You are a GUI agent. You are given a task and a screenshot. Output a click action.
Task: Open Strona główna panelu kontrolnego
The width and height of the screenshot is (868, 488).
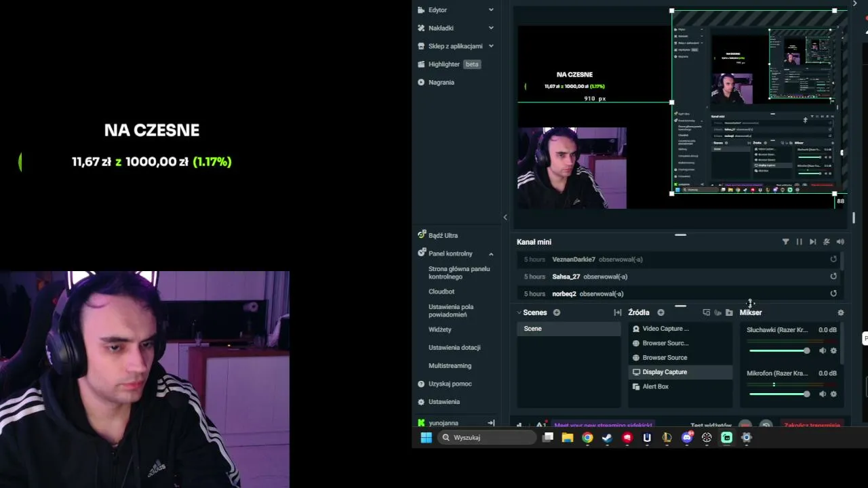(459, 272)
